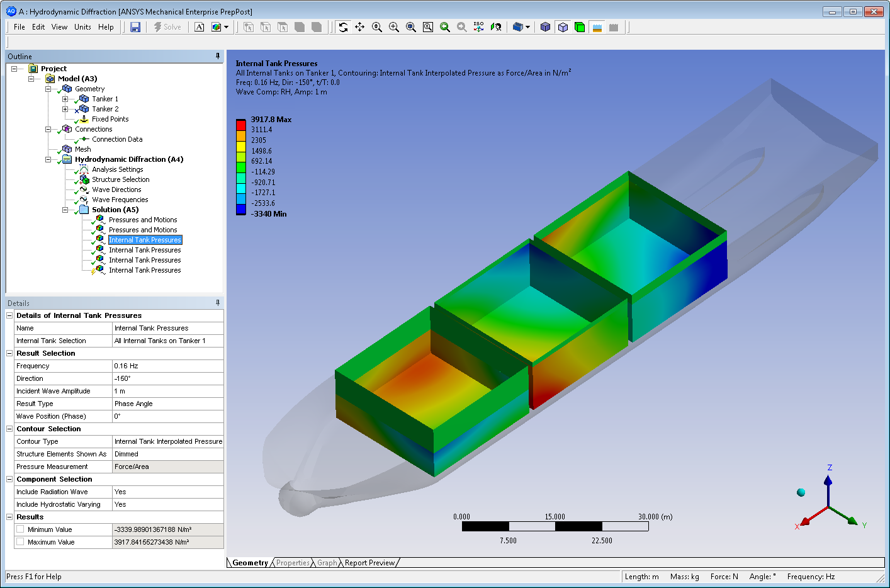
Task: Expand the Tanker 1 tree node
Action: [x=65, y=99]
